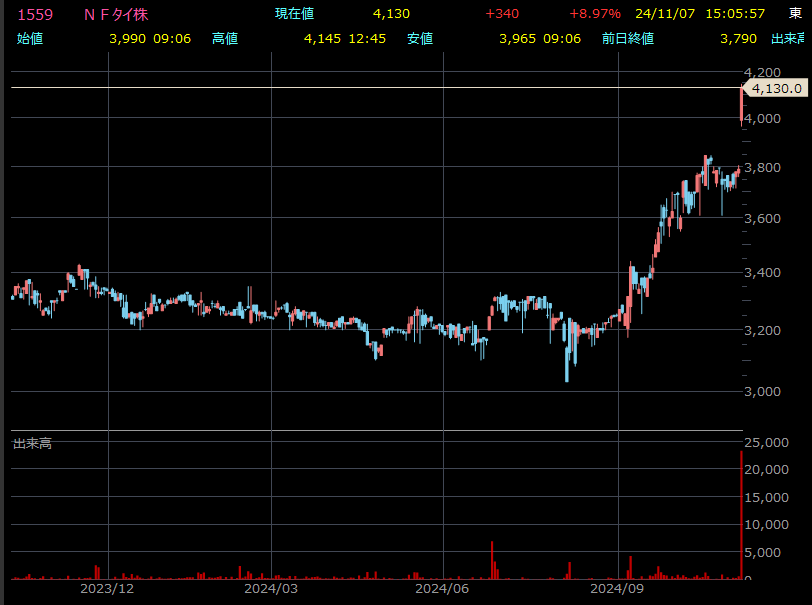Viewport: 812px width, 605px height.
Task: Click the 2023/12 label on time axis
Action: point(108,589)
